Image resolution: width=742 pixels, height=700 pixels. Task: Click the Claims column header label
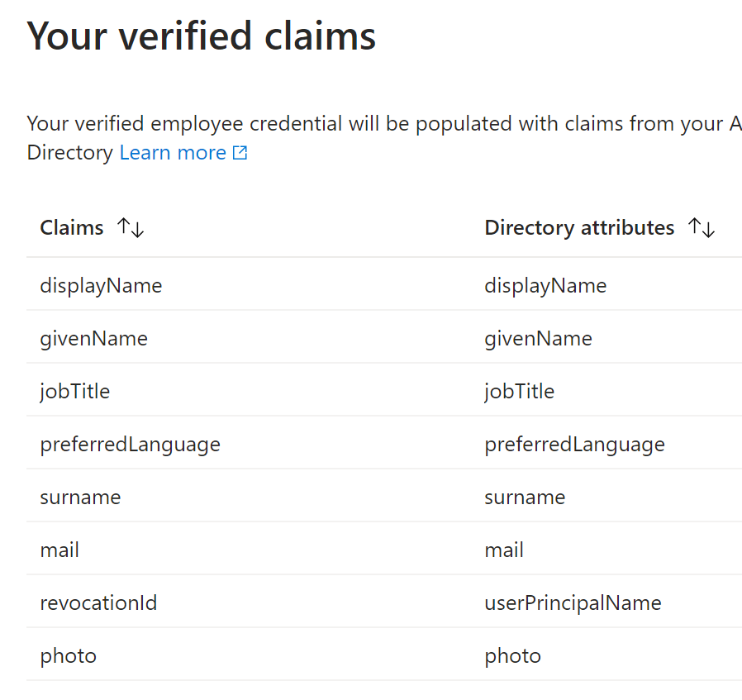tap(72, 228)
